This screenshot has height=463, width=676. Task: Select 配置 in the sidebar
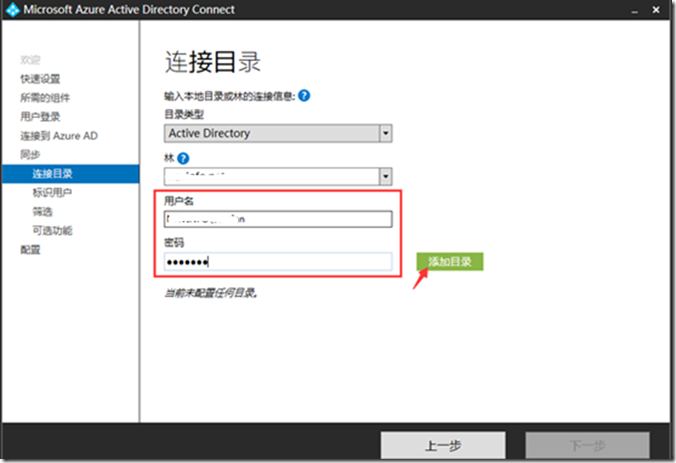coord(30,250)
